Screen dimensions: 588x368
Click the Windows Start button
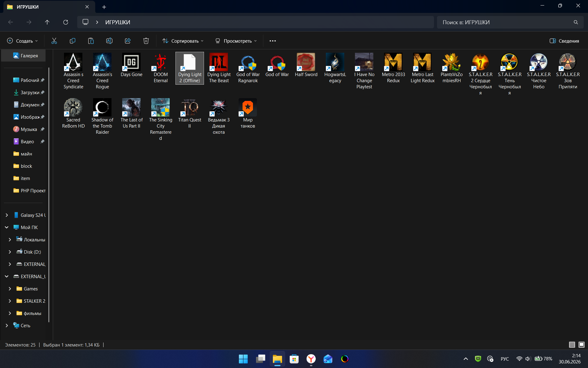pos(243,359)
